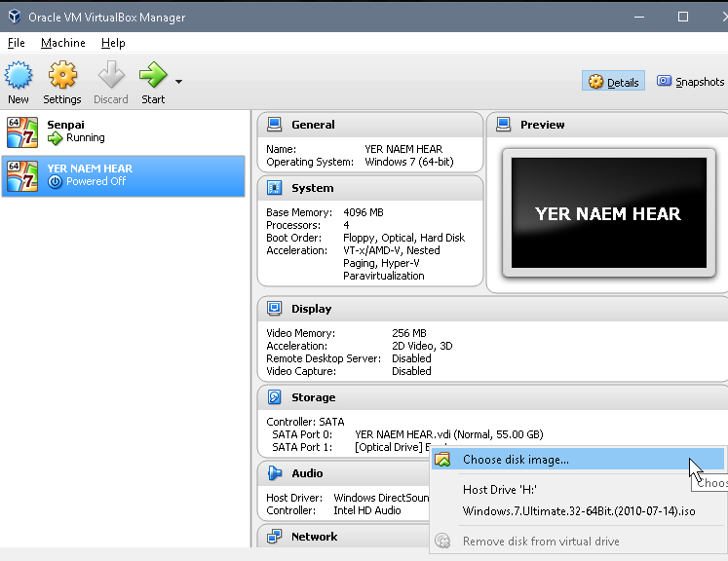Click the Preview section monitor icon
This screenshot has height=561, width=728.
(503, 125)
